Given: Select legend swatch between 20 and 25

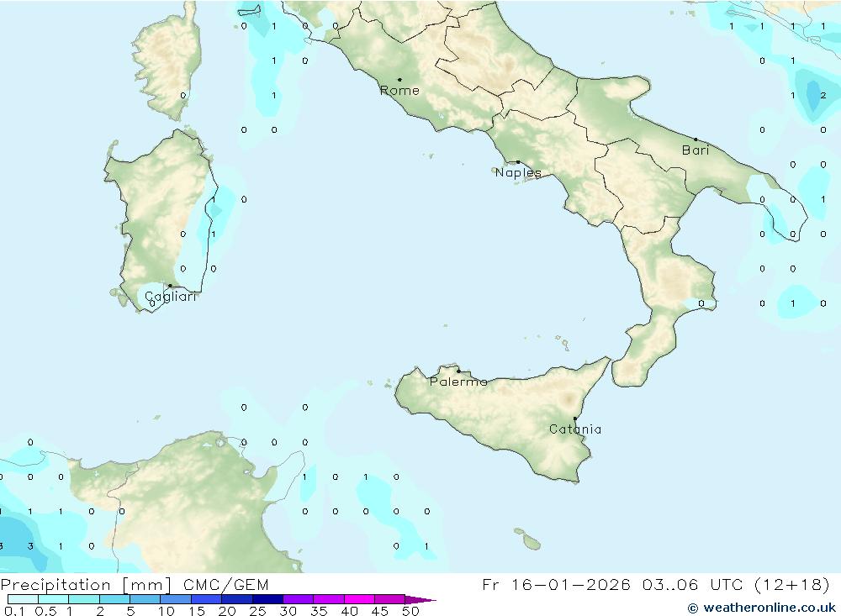Looking at the screenshot, I should (x=237, y=599).
